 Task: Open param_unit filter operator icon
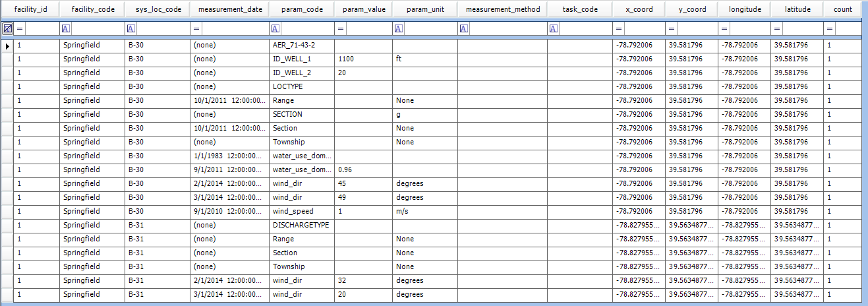coord(398,29)
